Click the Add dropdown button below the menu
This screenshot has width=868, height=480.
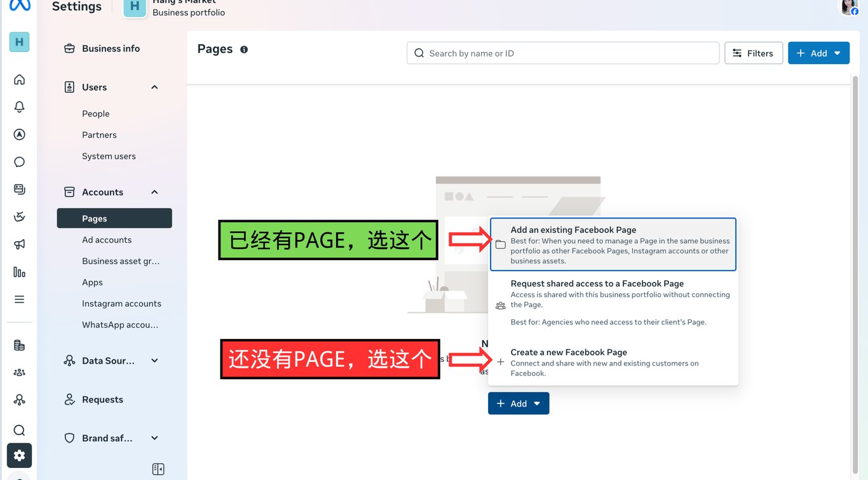pyautogui.click(x=519, y=403)
